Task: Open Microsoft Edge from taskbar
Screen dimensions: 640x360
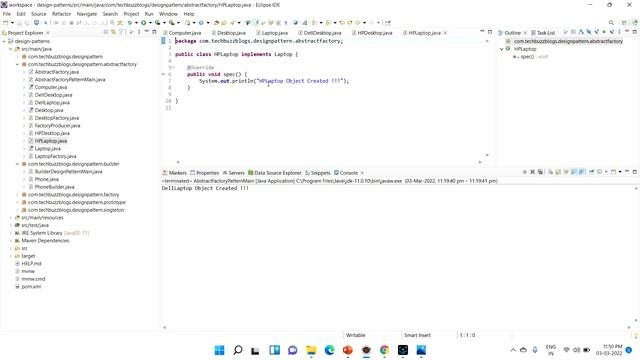Action: coord(329,350)
